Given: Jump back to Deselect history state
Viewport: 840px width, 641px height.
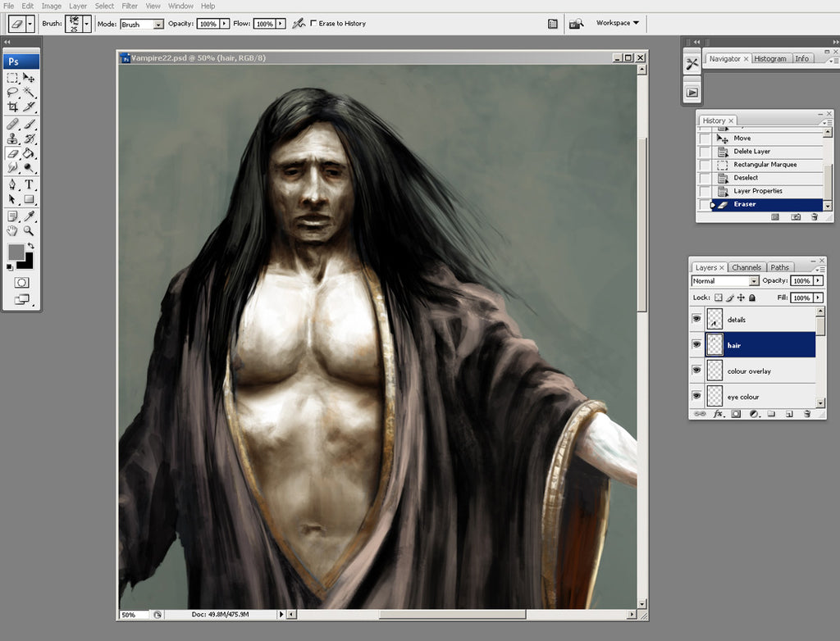Looking at the screenshot, I should (746, 178).
